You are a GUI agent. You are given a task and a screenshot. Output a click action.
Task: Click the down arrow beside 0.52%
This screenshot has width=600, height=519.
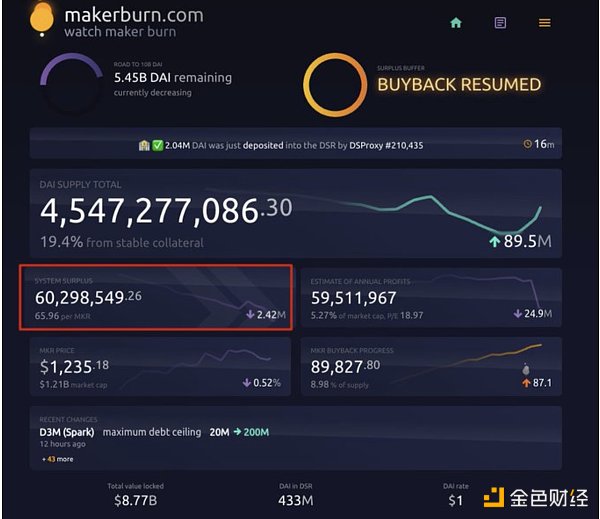point(247,383)
